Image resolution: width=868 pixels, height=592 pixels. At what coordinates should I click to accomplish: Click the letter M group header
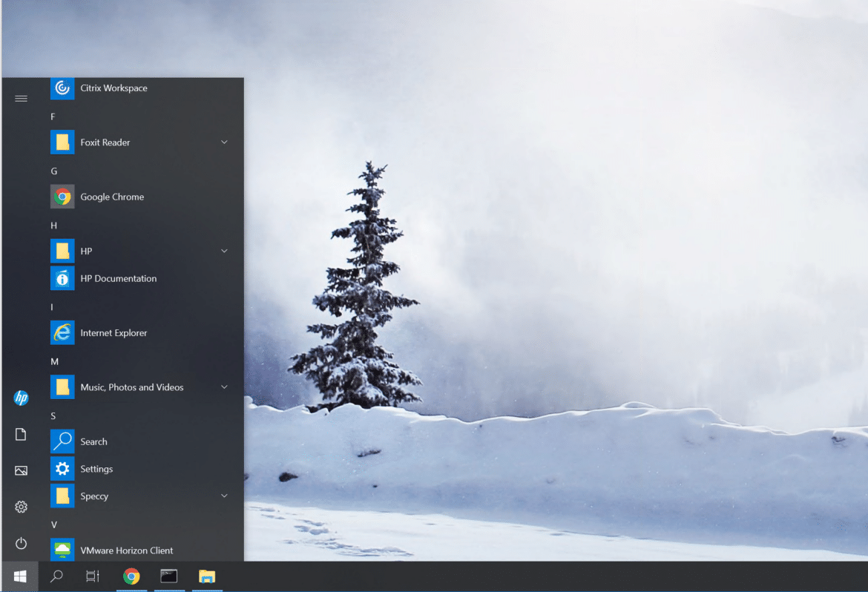(54, 361)
